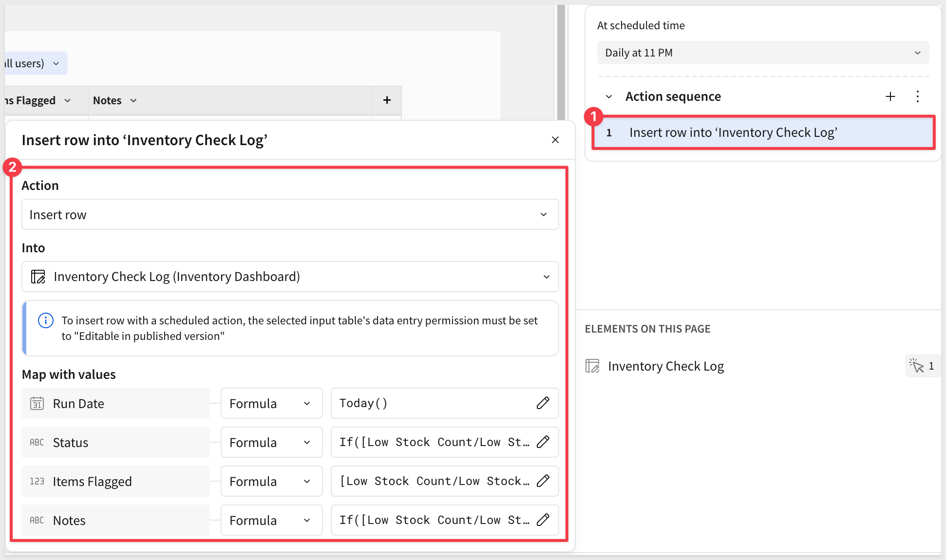
Task: Change the Daily at 11 PM schedule
Action: [762, 53]
